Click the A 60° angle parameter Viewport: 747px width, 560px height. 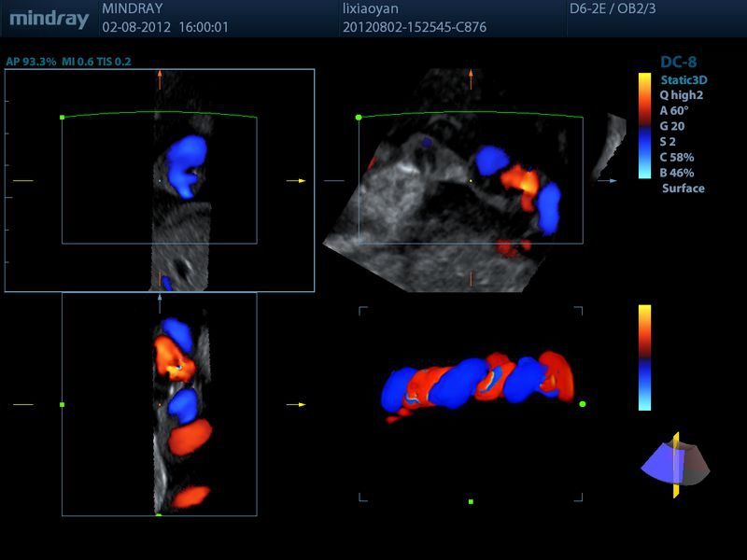(x=679, y=109)
